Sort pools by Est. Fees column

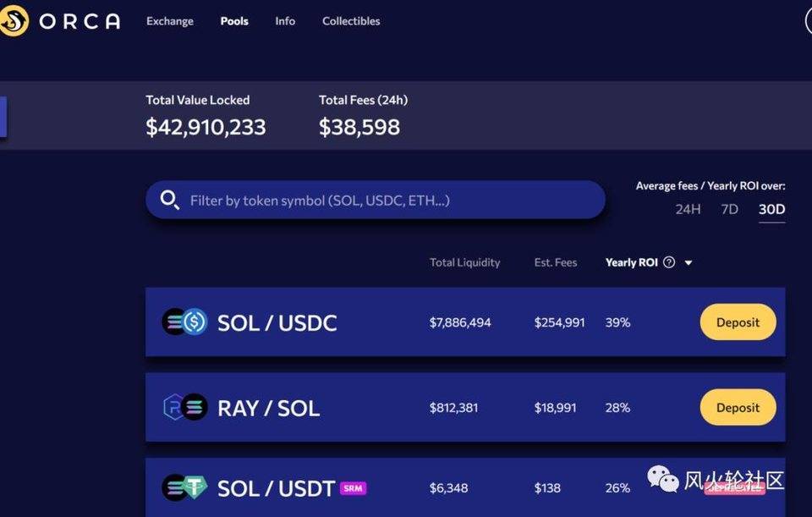pos(556,262)
